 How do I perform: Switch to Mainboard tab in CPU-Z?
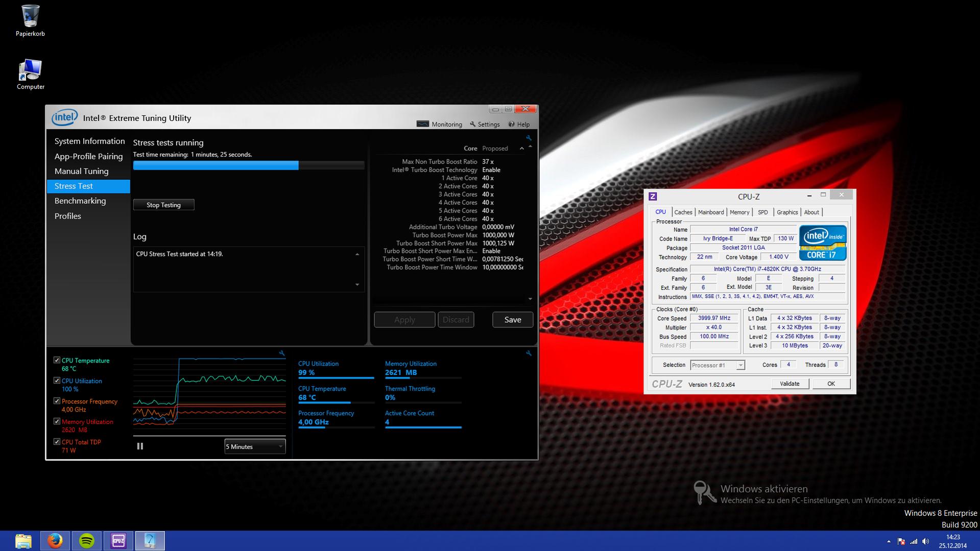coord(711,212)
